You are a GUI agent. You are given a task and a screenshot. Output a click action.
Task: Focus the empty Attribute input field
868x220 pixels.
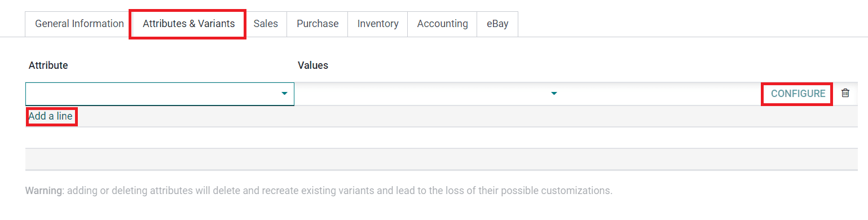[160, 94]
